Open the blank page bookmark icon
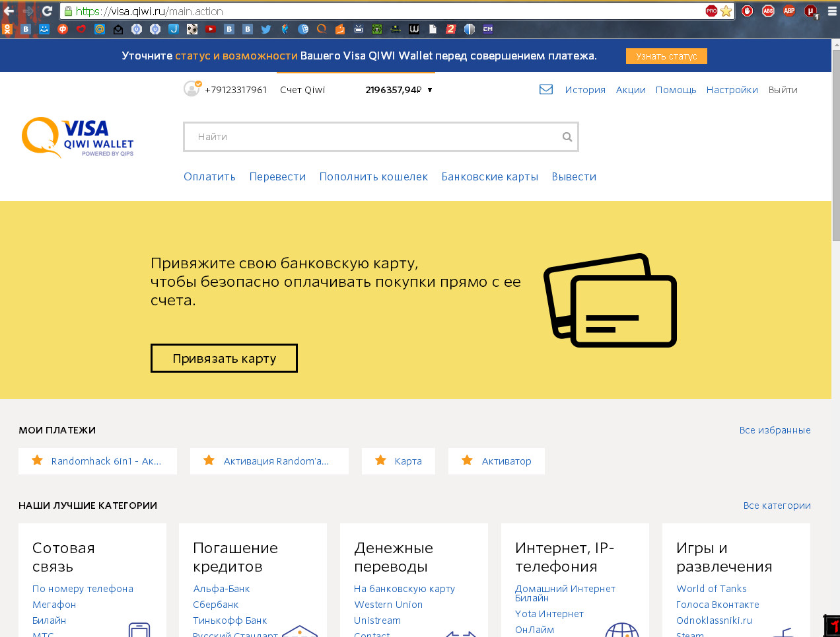 (433, 28)
